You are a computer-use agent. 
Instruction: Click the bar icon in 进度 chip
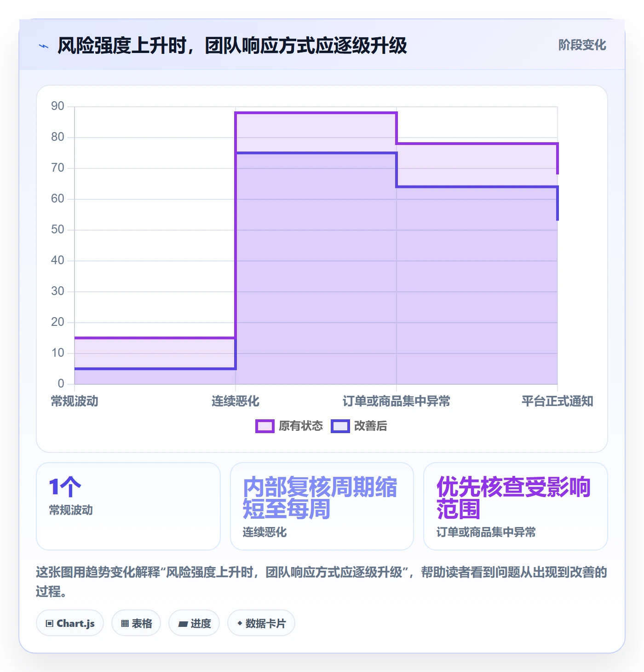[183, 624]
